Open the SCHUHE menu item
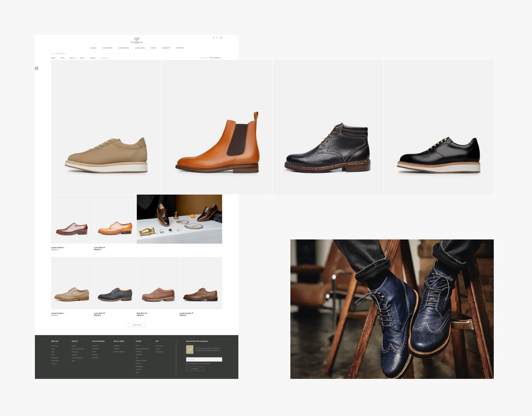The image size is (532, 416). click(93, 48)
